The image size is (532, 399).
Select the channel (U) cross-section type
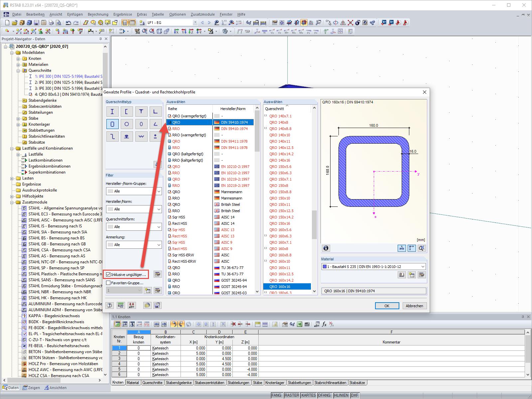[x=127, y=112]
